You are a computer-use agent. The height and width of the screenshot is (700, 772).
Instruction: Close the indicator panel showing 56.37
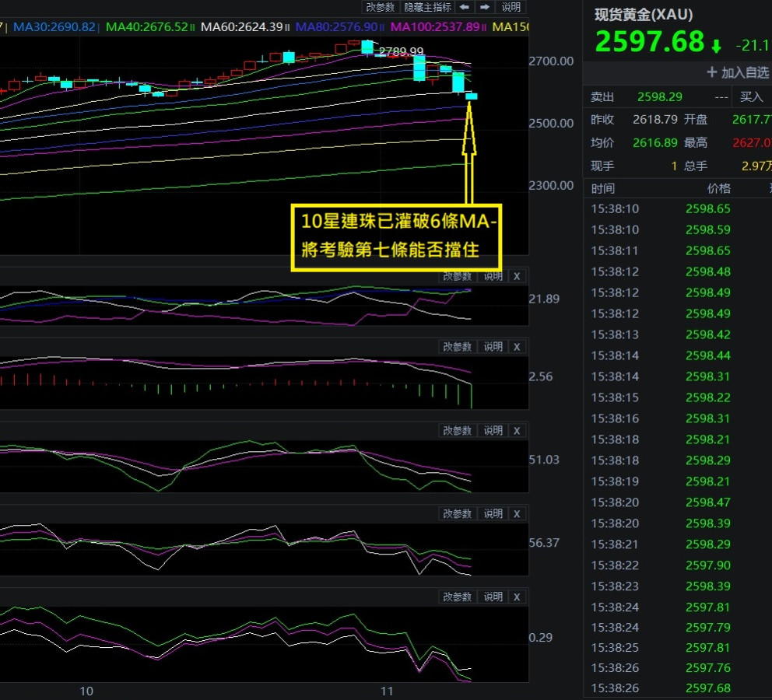pyautogui.click(x=517, y=513)
